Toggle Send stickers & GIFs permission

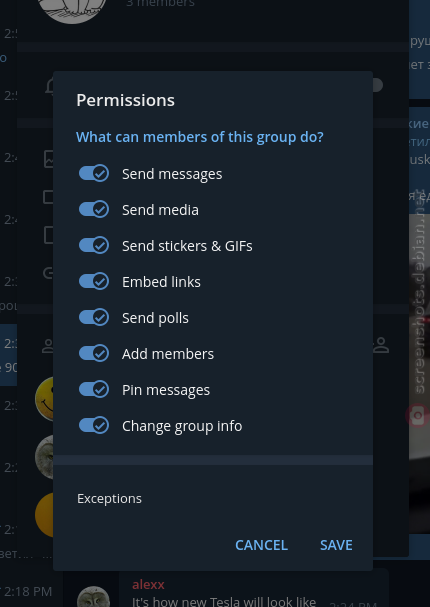click(x=94, y=245)
